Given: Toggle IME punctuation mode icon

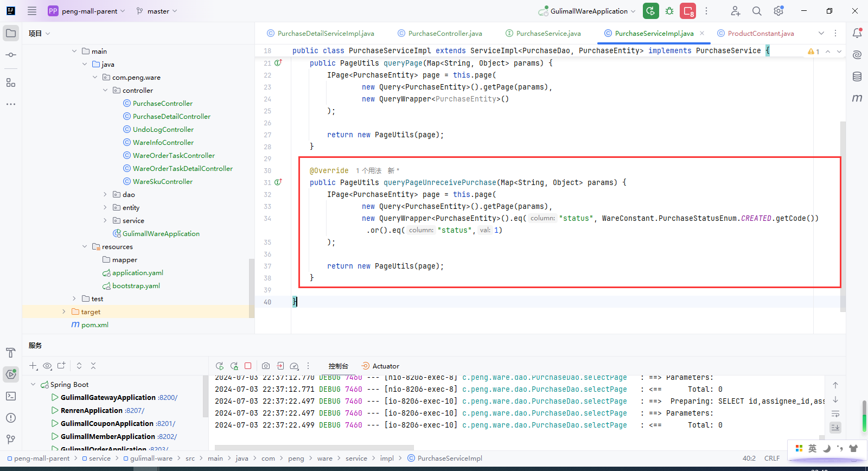Looking at the screenshot, I should [x=840, y=448].
